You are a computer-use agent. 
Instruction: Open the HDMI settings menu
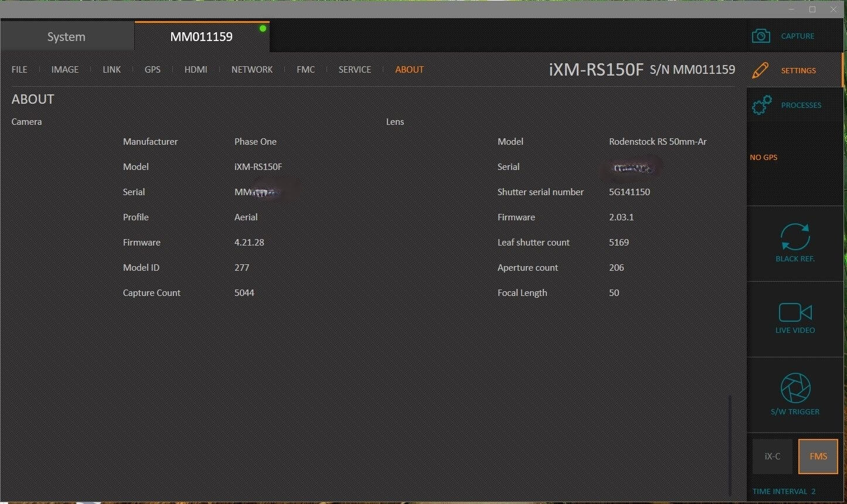pyautogui.click(x=196, y=69)
